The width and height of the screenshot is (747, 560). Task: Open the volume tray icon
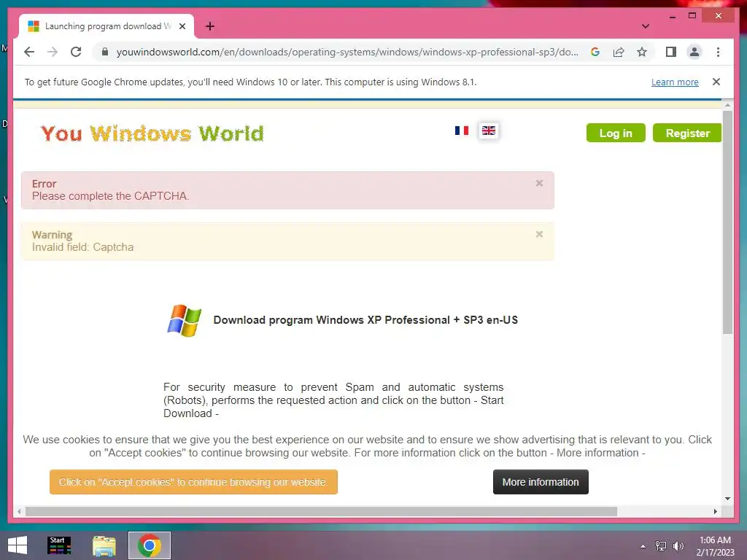[678, 546]
